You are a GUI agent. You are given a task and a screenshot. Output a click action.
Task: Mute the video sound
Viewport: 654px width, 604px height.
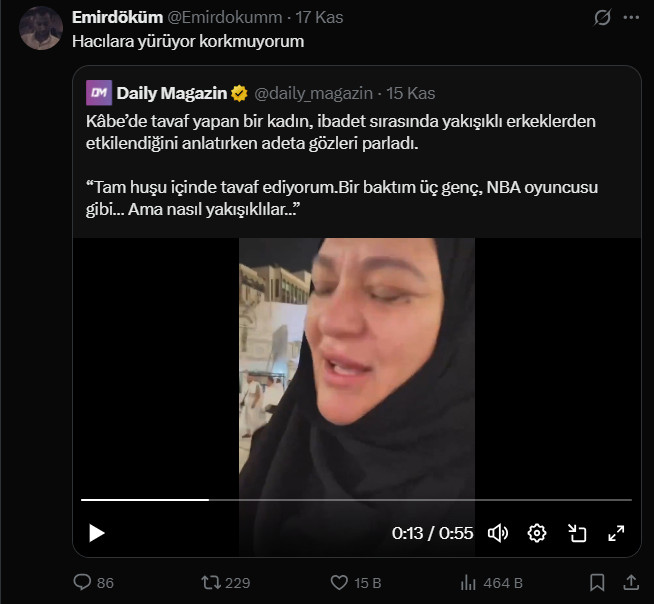pos(497,533)
